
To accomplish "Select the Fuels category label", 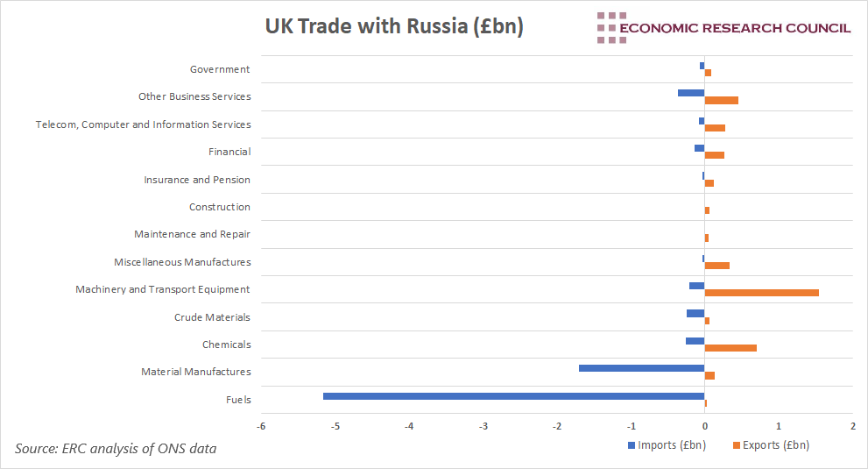I will tap(237, 400).
